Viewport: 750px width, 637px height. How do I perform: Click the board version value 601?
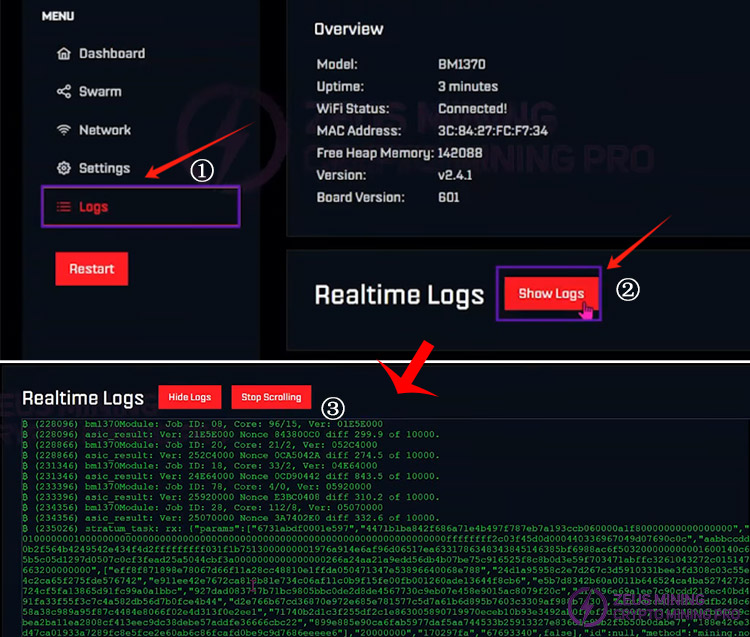449,197
